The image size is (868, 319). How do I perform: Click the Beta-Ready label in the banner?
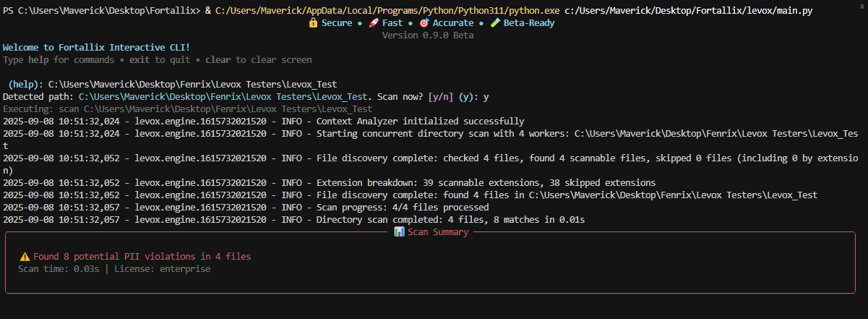tap(529, 23)
